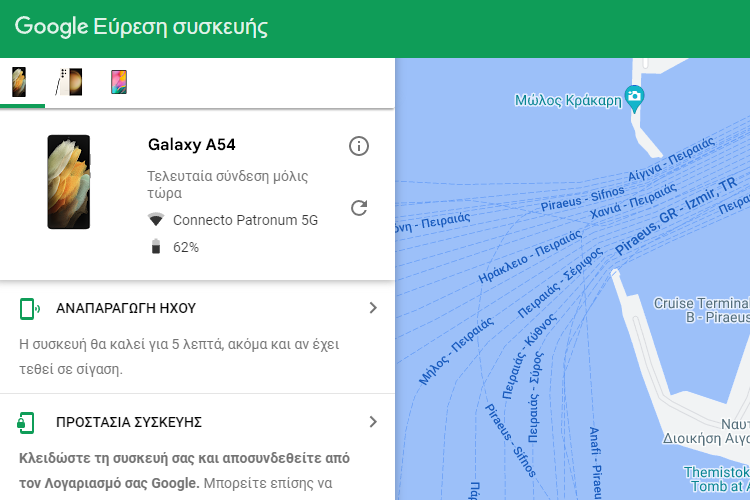750x500 pixels.
Task: Refresh the Galaxy A54 location
Action: click(x=359, y=208)
